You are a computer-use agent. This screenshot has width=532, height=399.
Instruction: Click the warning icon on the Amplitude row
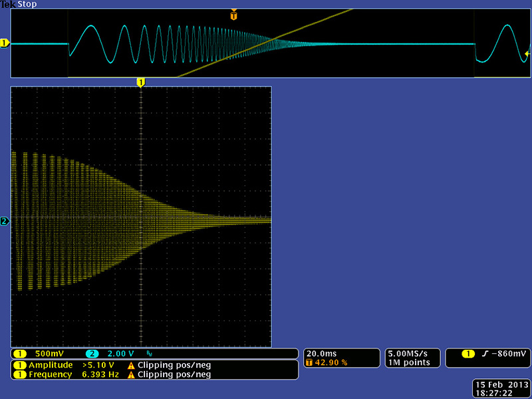[131, 365]
